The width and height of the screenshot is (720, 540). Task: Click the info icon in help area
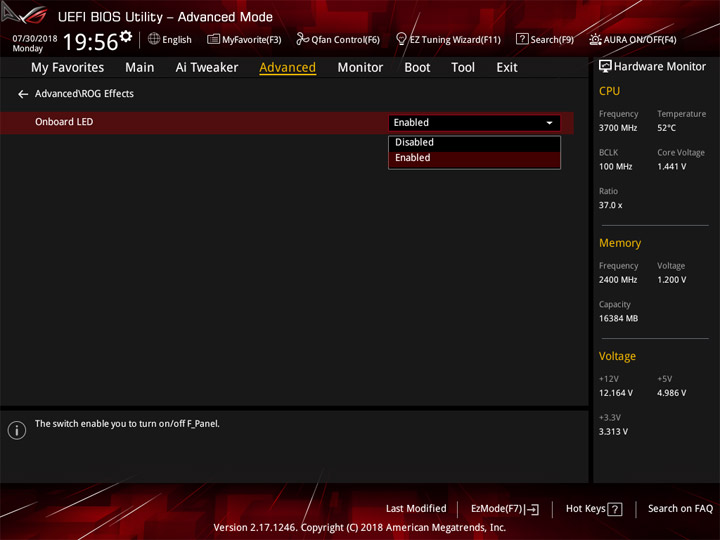17,430
